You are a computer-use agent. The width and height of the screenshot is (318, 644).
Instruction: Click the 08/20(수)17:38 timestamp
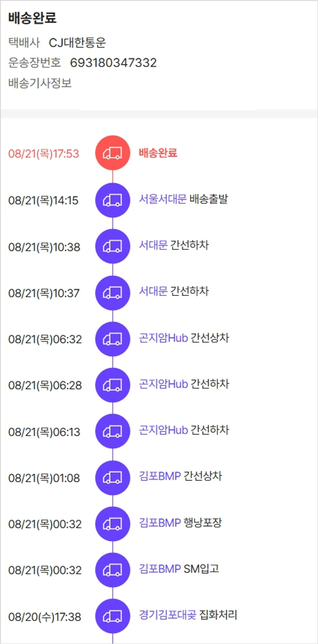tap(45, 617)
